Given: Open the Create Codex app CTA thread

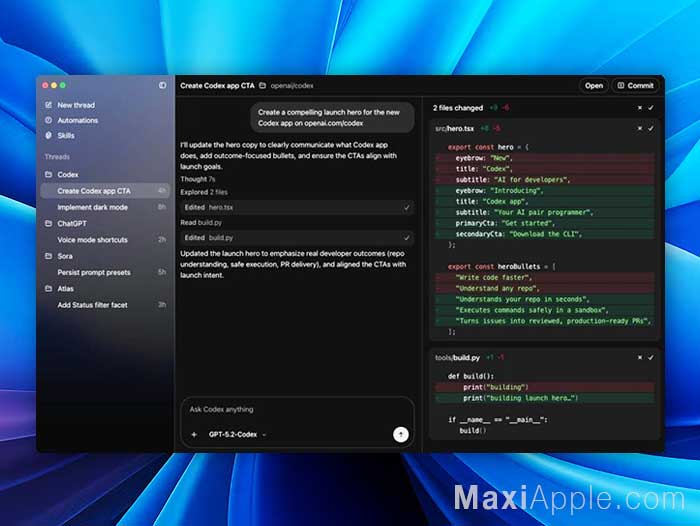Looking at the screenshot, I should 105,191.
